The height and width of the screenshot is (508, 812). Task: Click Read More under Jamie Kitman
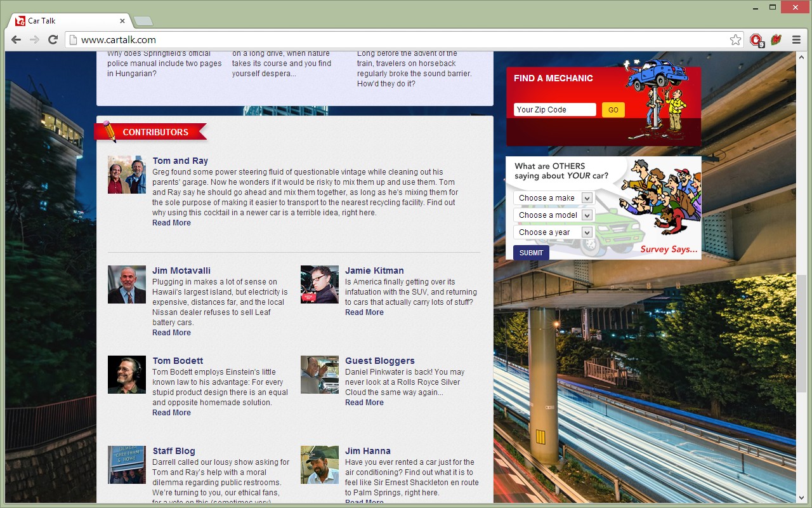pyautogui.click(x=364, y=312)
